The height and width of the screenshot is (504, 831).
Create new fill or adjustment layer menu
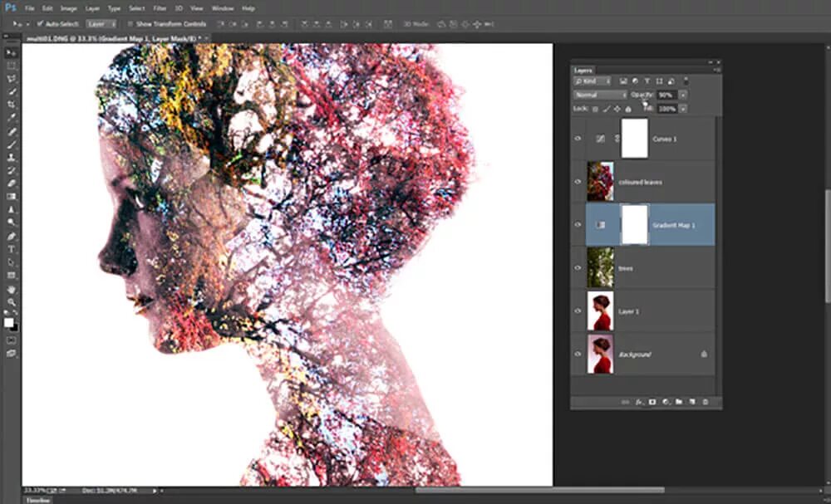[666, 403]
